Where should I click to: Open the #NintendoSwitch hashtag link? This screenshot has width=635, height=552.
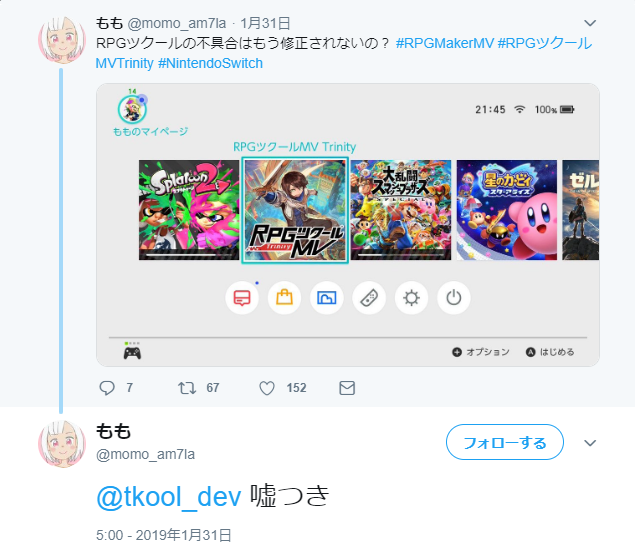click(x=210, y=63)
